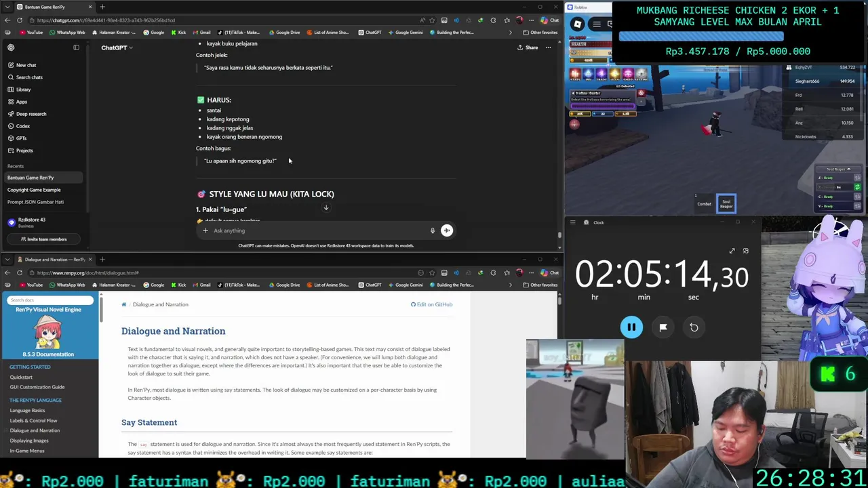
Task: Open the tab list in Ren'Py browser window
Action: point(7,260)
